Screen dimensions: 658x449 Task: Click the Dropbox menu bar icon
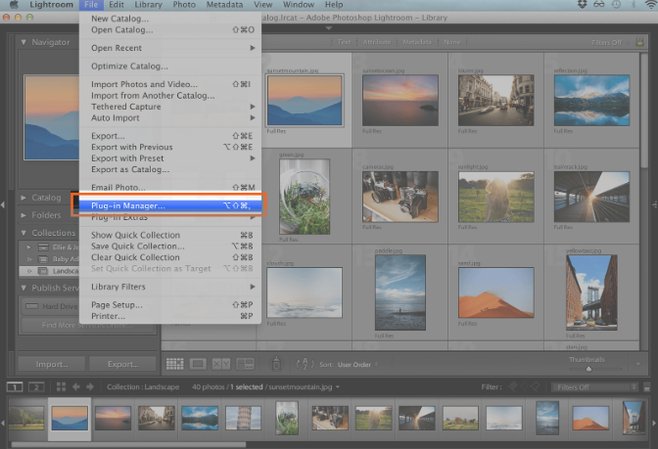coord(582,5)
